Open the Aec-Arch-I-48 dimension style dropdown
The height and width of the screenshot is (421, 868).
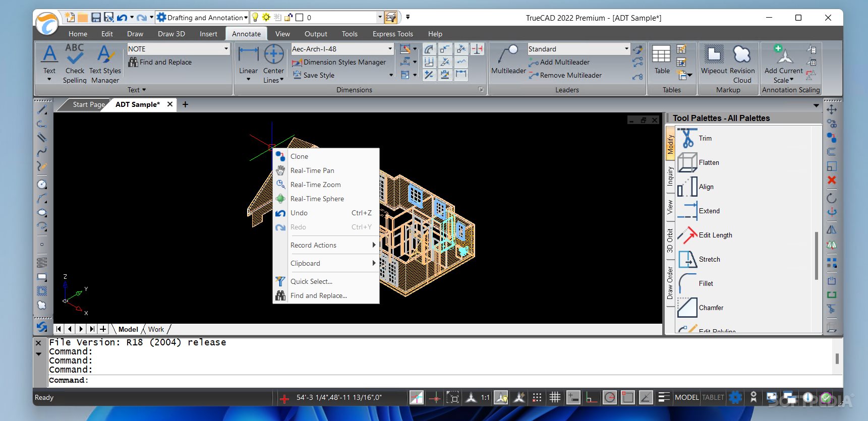click(x=390, y=49)
